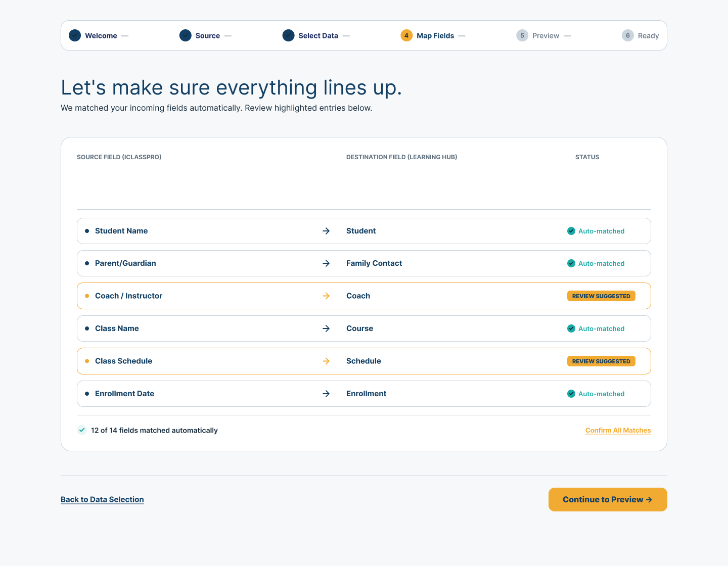Click the step 5 number badge
Image resolution: width=728 pixels, height=566 pixels.
tap(522, 35)
